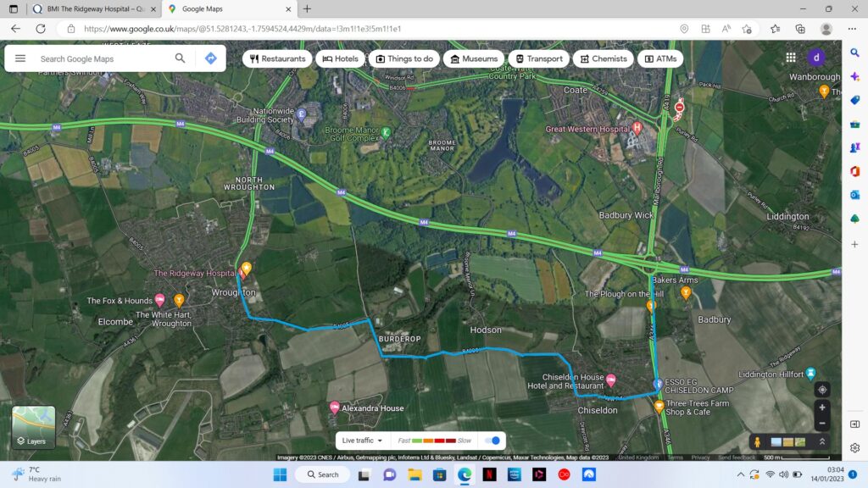Click the search magnifier in Maps
This screenshot has height=488, width=868.
[x=180, y=58]
